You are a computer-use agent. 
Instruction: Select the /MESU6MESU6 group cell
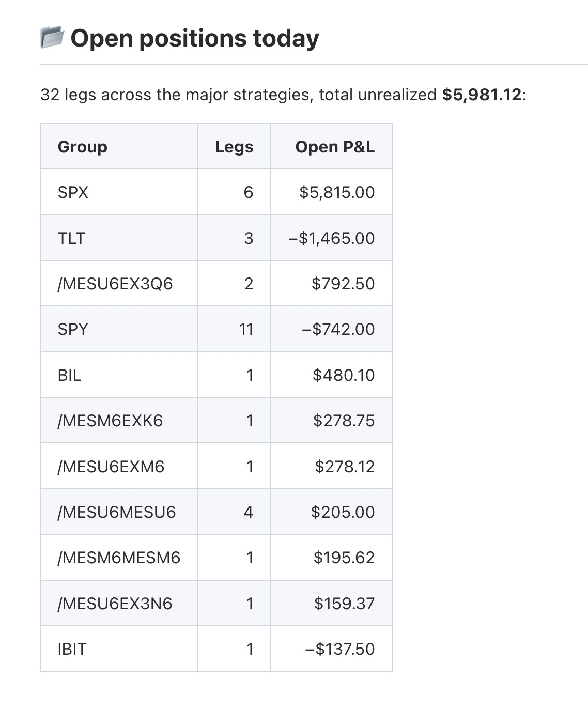pos(119,512)
